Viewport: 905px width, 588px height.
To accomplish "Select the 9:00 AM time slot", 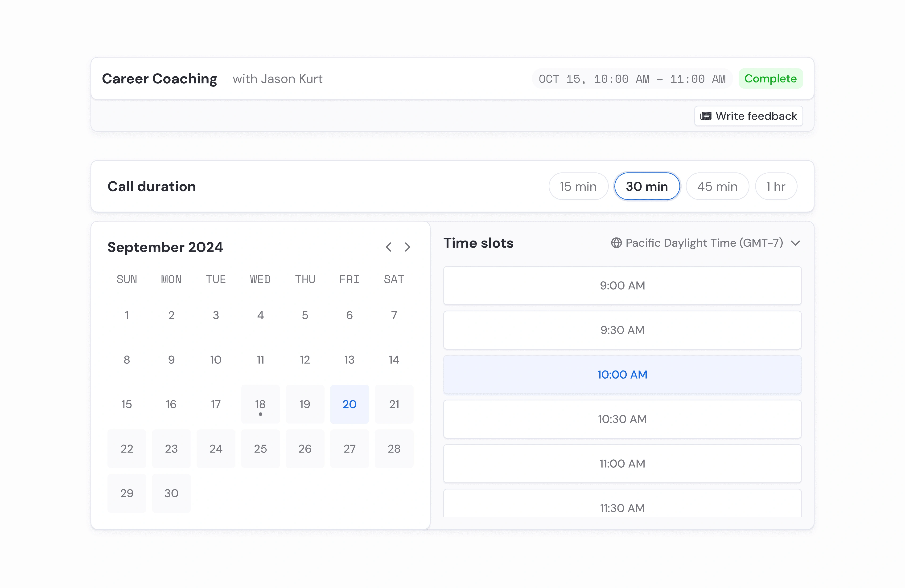I will click(x=622, y=286).
